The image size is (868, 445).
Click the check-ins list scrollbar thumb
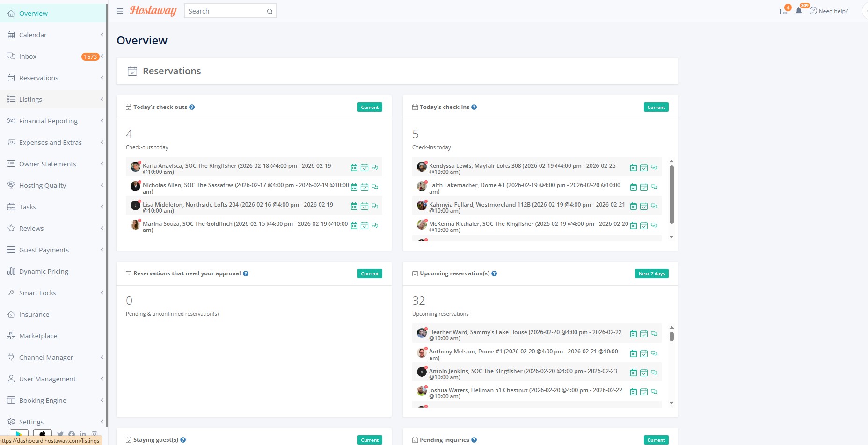[x=671, y=194]
